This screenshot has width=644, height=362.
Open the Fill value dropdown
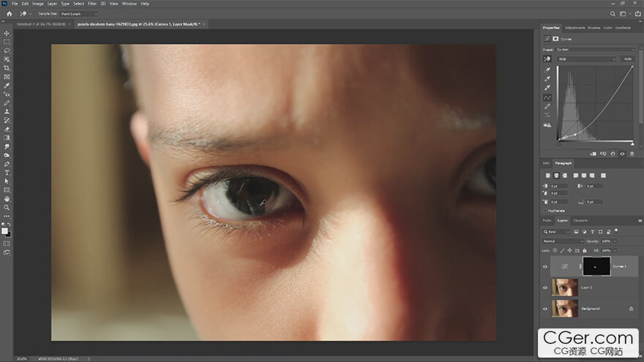point(615,250)
